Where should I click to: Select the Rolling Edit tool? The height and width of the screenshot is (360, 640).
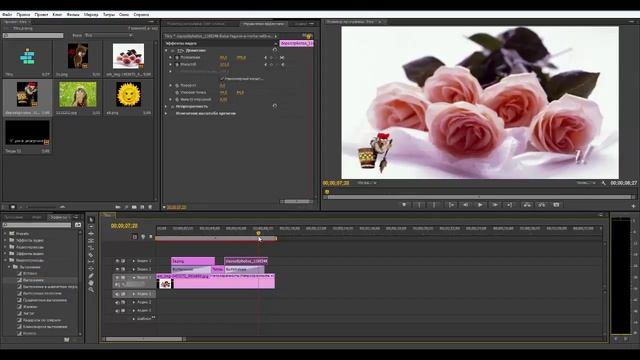(91, 240)
